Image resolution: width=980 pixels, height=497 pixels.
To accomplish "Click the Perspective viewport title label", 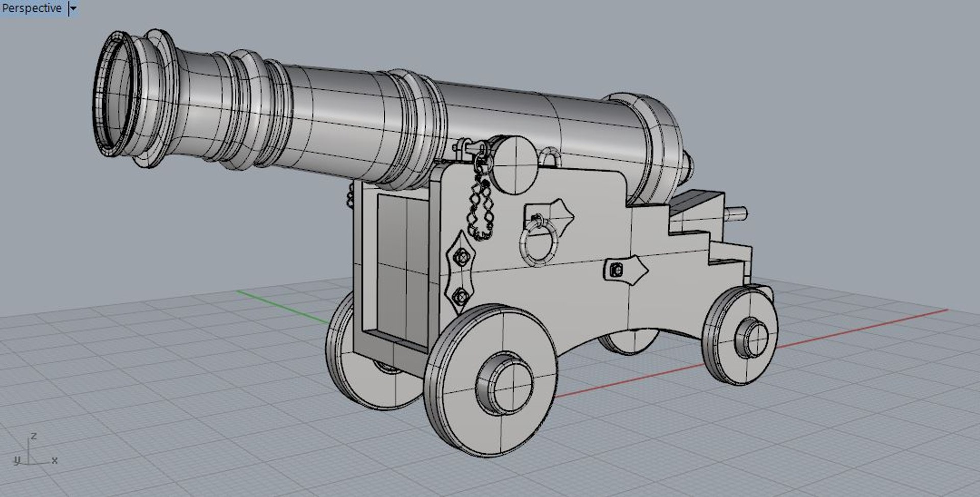I will pyautogui.click(x=32, y=8).
